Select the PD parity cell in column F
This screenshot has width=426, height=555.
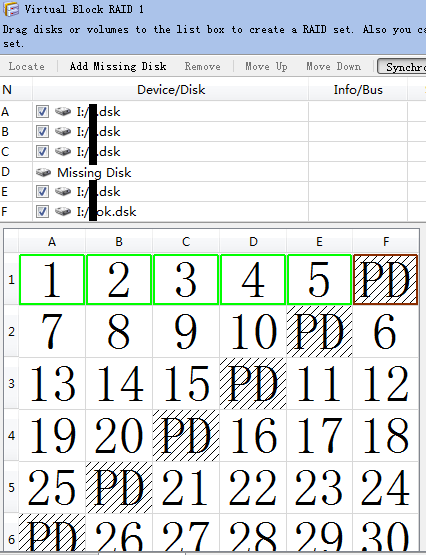pyautogui.click(x=386, y=279)
